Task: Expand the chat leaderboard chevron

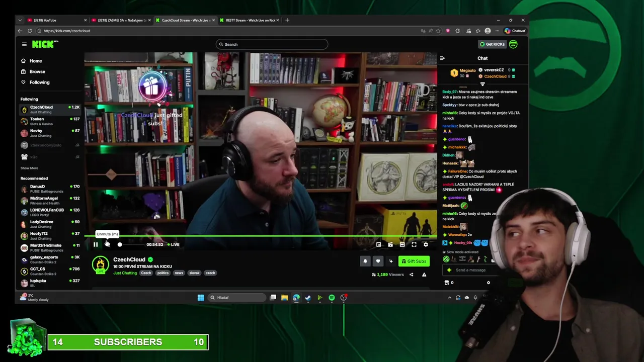Action: (x=482, y=84)
